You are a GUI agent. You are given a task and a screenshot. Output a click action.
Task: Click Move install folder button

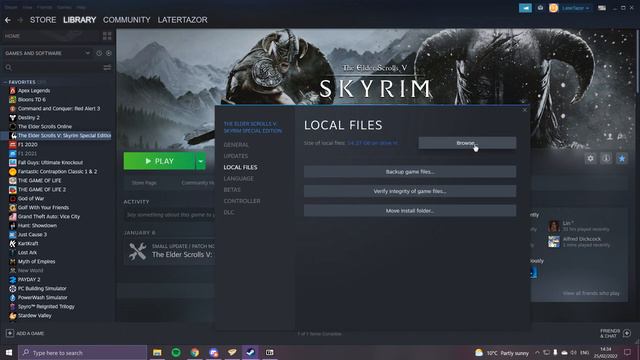click(410, 211)
